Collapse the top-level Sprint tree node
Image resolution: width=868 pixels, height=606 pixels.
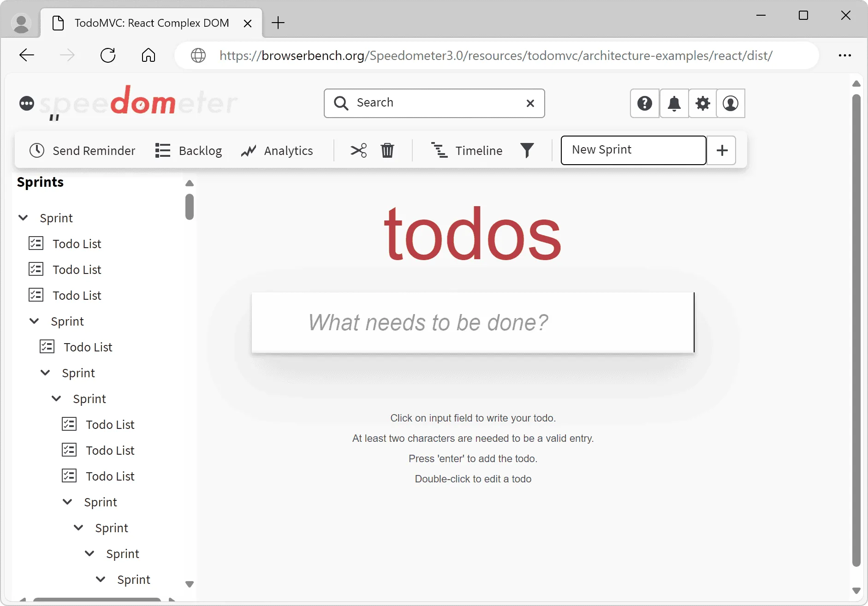(x=23, y=218)
